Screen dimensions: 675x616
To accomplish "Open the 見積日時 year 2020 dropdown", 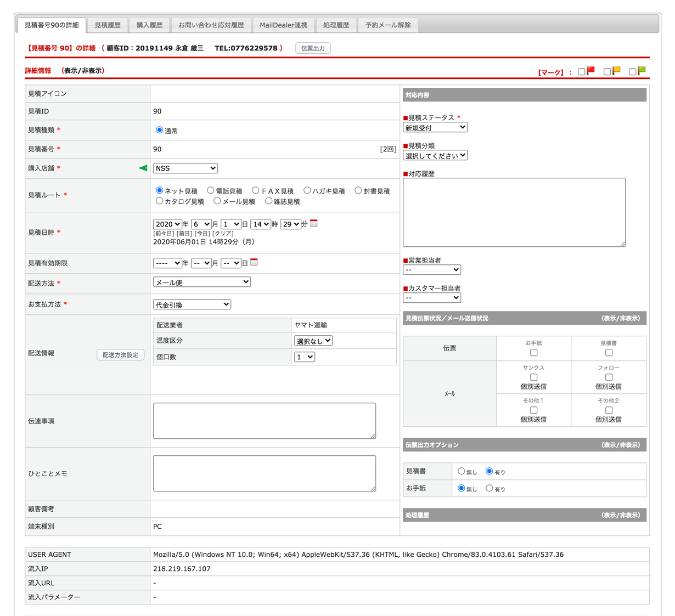I will pyautogui.click(x=167, y=224).
